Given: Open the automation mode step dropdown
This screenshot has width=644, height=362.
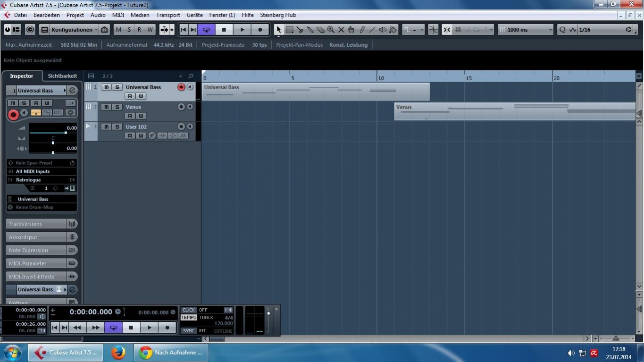Looking at the screenshot, I should click(413, 30).
